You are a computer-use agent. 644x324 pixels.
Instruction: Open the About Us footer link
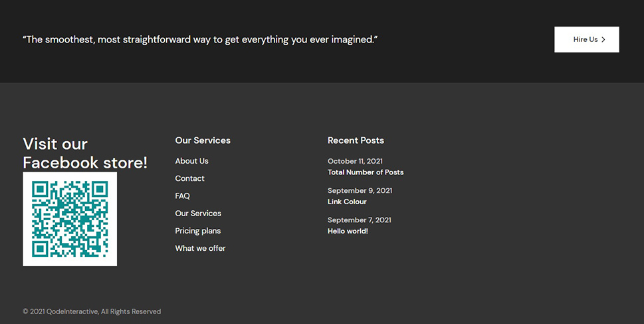click(192, 161)
